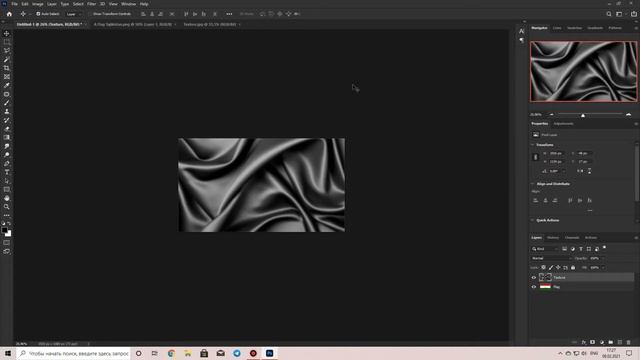Delete layer with trash button
The image size is (640, 360).
(629, 342)
